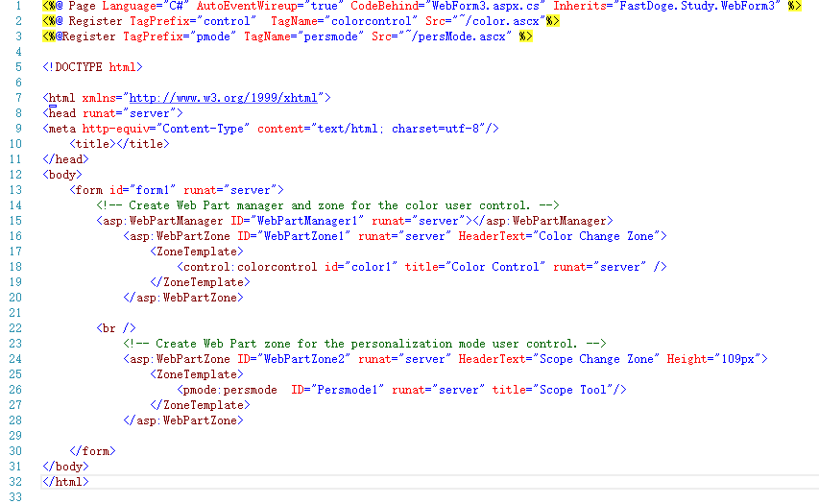Click the WebPartManager1 element line

(354, 221)
